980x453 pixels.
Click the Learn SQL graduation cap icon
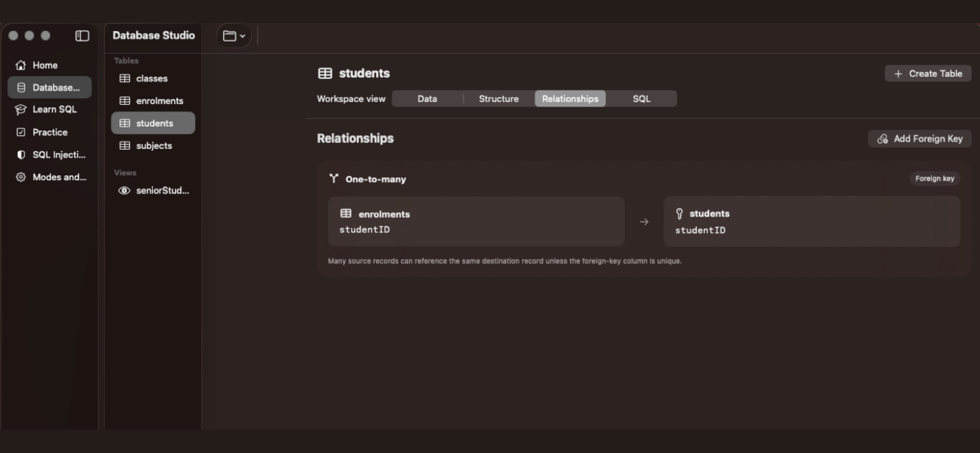point(20,109)
